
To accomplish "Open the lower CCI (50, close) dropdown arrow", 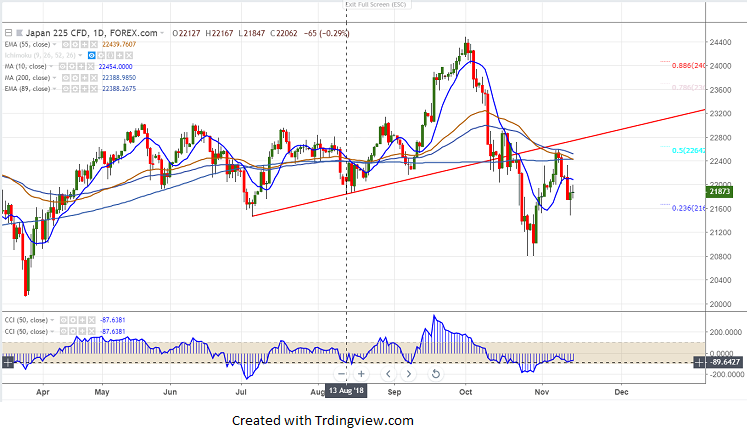I will tap(52, 331).
